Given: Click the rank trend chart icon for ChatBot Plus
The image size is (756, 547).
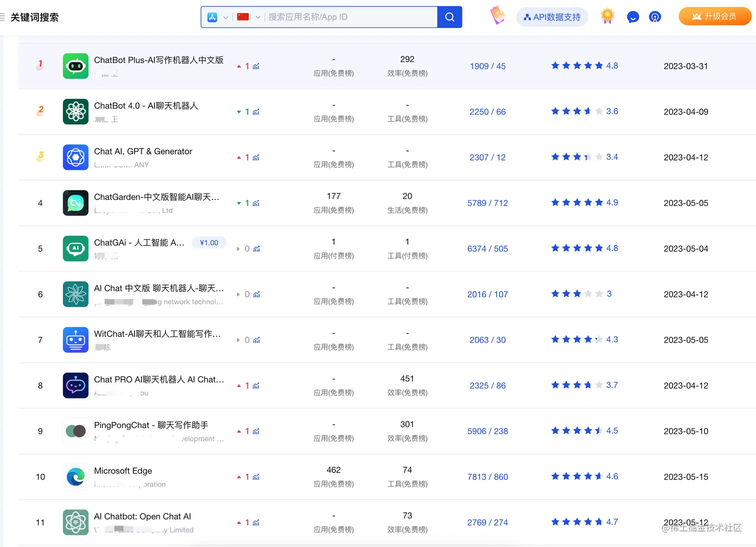Looking at the screenshot, I should (256, 66).
